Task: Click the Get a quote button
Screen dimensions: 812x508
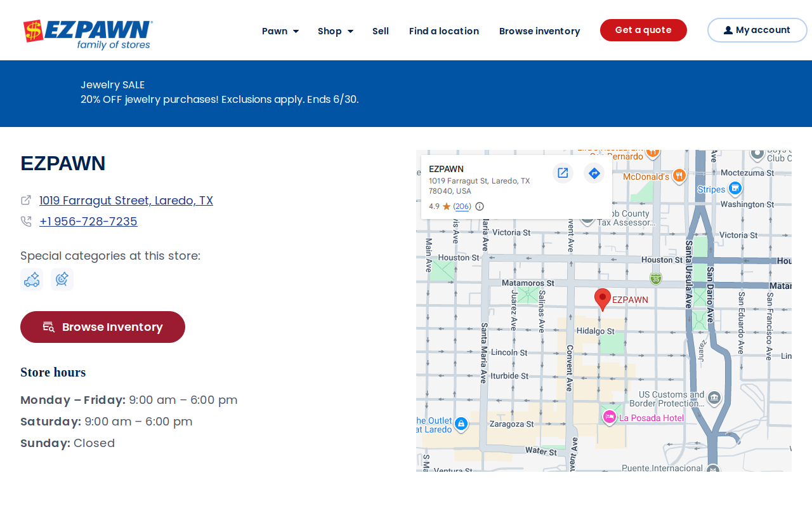Action: (643, 30)
